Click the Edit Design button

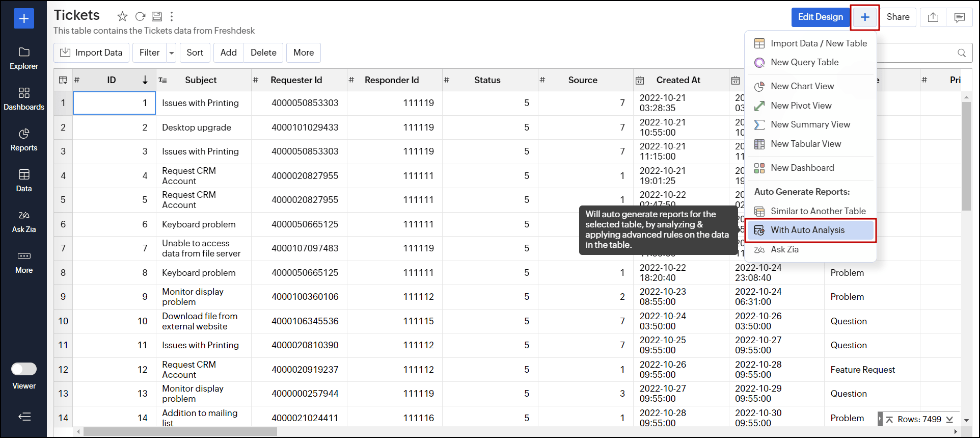[x=820, y=17]
